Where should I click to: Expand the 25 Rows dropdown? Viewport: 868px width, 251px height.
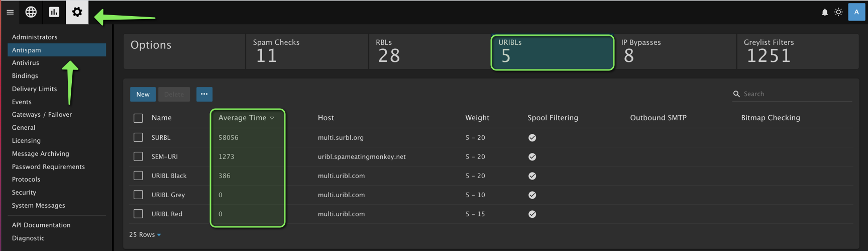tap(145, 235)
